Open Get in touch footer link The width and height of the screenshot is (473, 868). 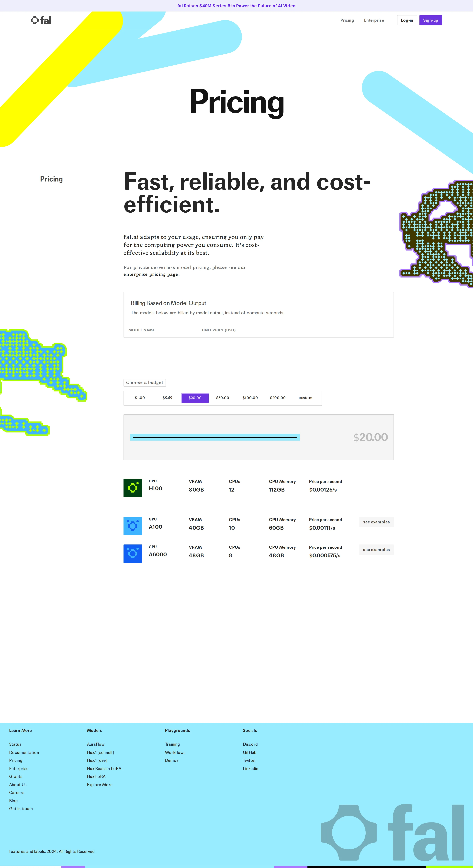21,809
